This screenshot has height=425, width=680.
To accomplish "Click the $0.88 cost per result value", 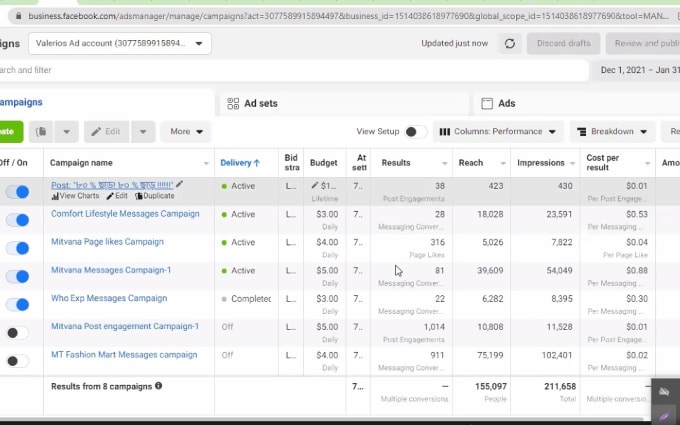I will pos(637,271).
